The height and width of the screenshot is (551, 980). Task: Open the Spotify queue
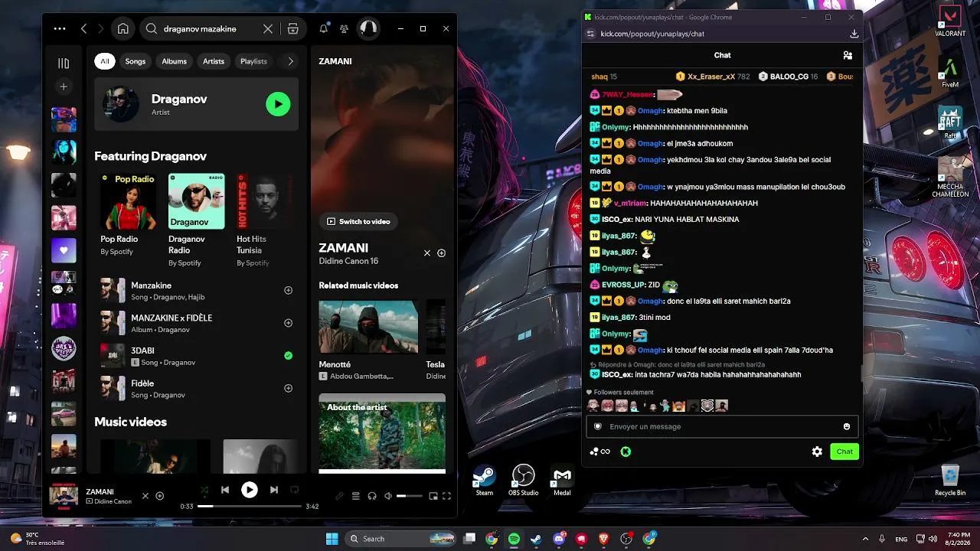356,496
